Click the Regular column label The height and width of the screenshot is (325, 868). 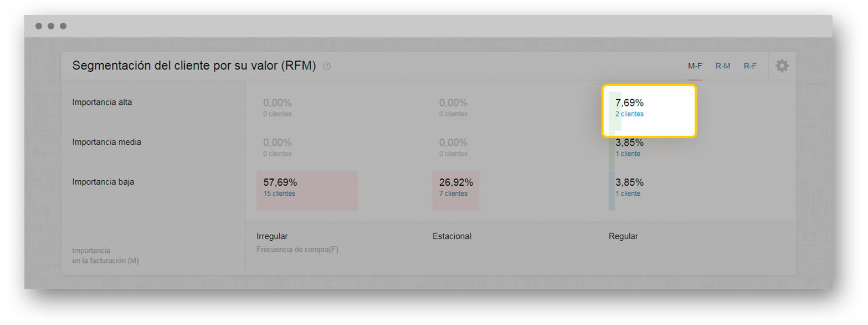(x=623, y=236)
